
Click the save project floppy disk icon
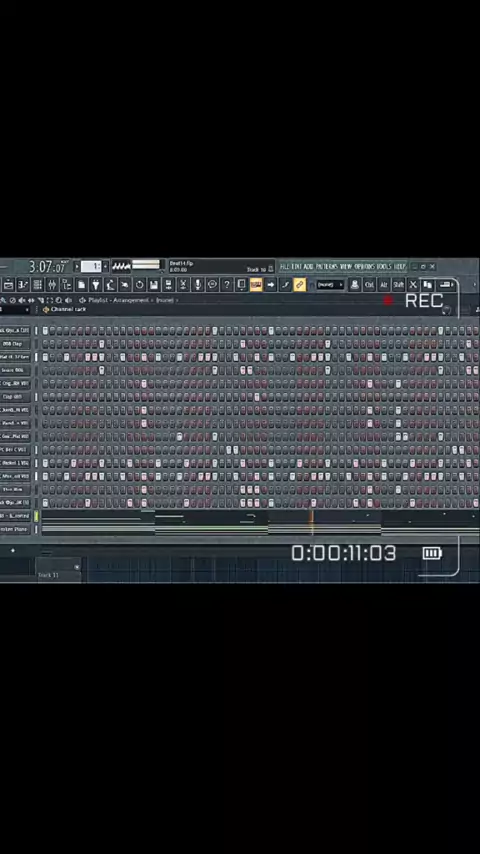pos(154,284)
